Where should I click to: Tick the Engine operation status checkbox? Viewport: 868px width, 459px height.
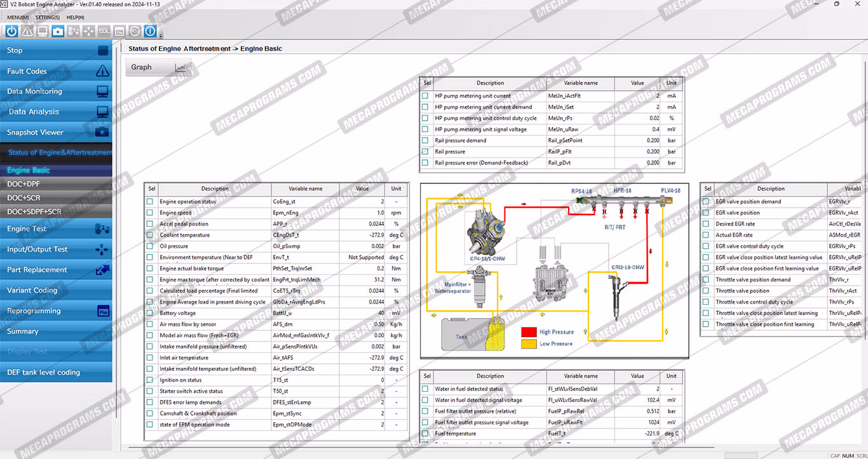[x=150, y=202]
